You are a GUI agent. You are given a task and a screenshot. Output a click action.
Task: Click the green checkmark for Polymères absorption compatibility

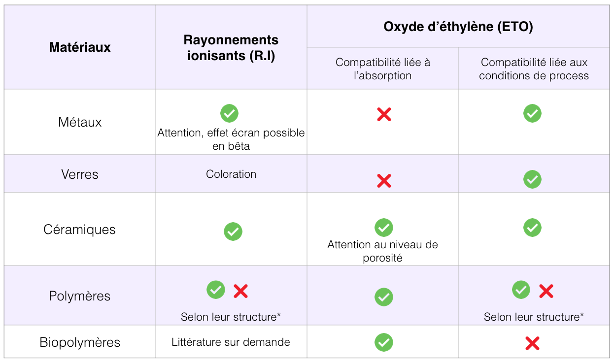pos(384,297)
